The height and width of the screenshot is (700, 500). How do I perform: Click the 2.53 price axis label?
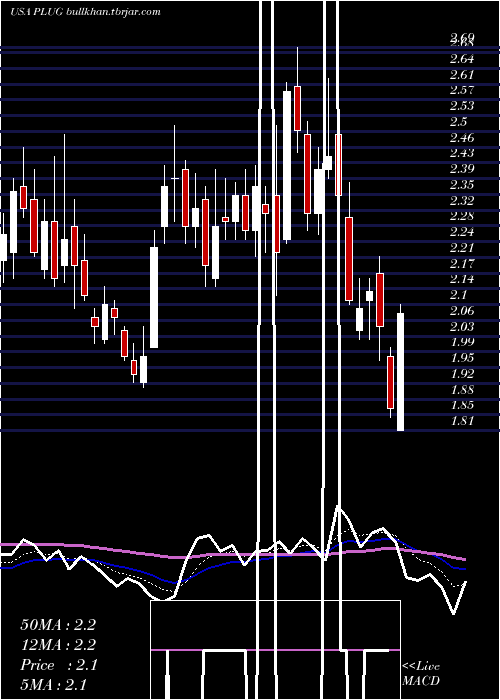(x=462, y=106)
